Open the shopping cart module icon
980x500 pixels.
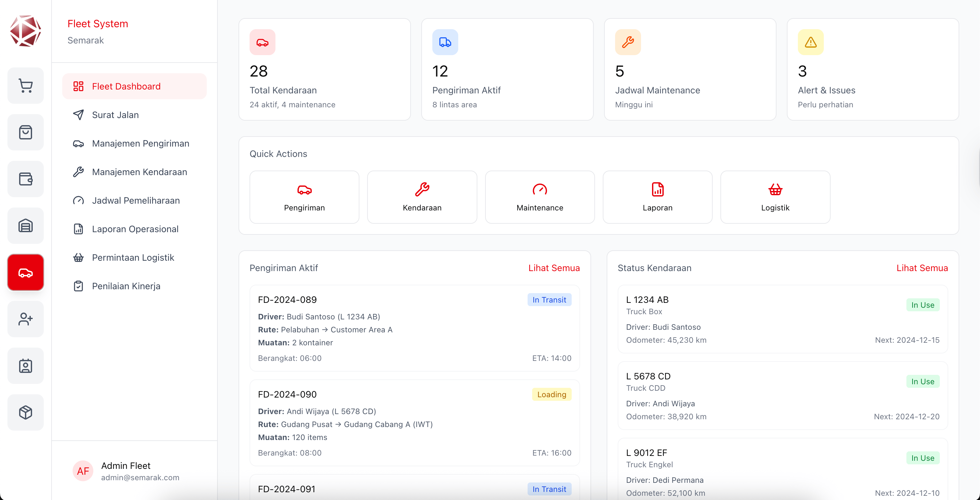coord(26,86)
